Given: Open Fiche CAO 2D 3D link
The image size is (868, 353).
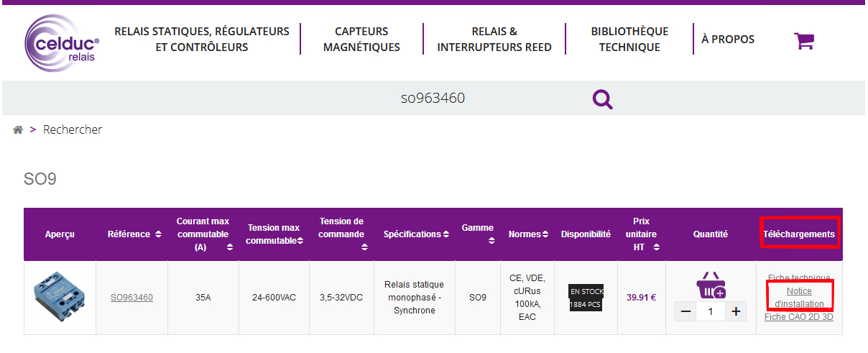Looking at the screenshot, I should [799, 316].
